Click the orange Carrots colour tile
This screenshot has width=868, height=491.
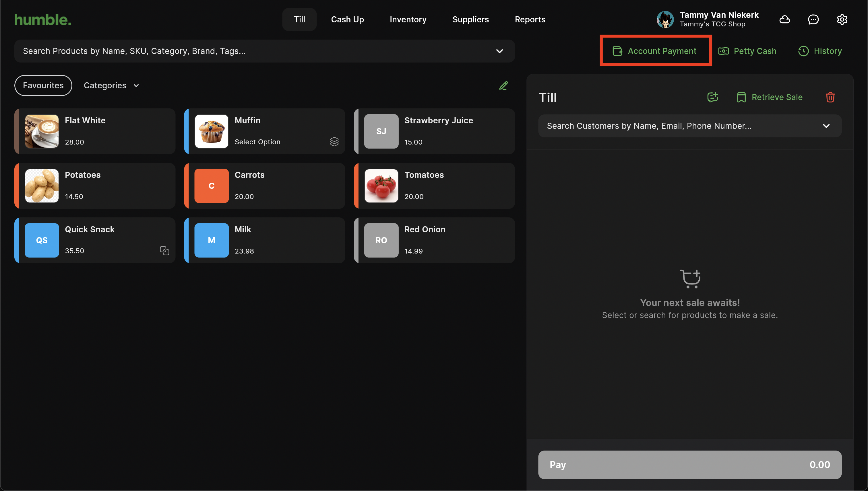211,186
